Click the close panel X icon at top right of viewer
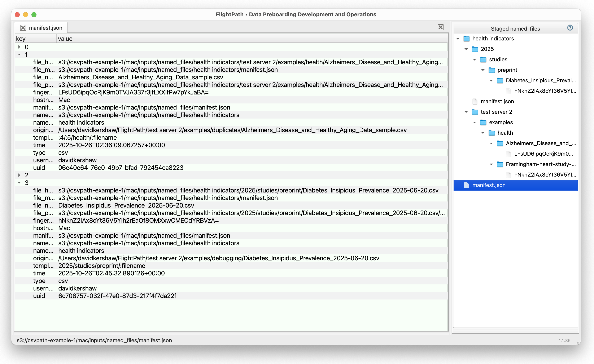 pos(440,27)
